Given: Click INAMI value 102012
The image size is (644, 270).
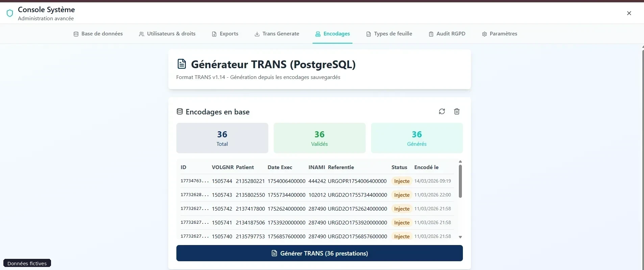Looking at the screenshot, I should (x=317, y=195).
